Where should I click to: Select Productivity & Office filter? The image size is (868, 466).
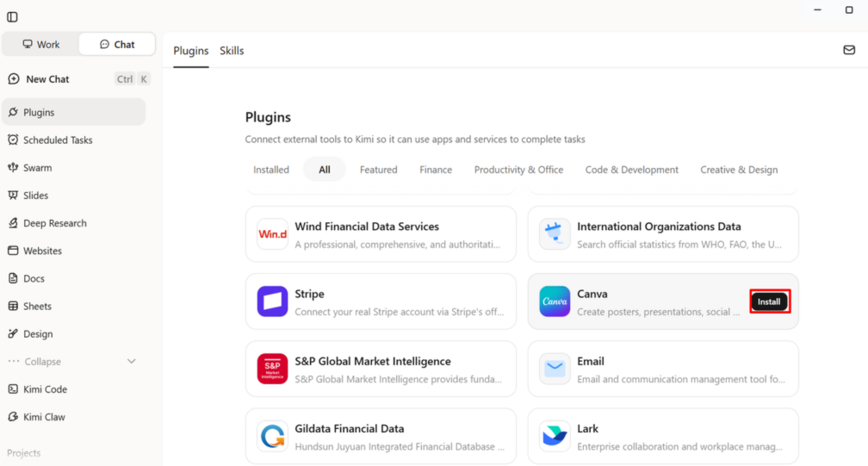pyautogui.click(x=518, y=170)
